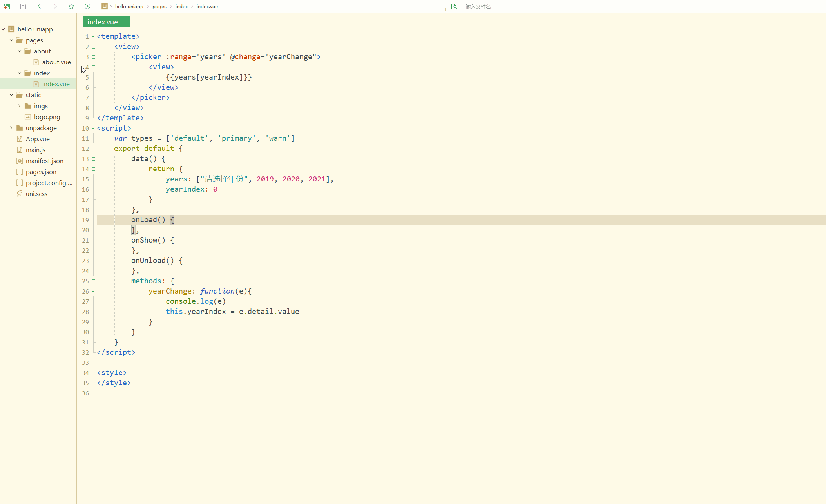Click 'console.log(e)' on line 27
826x504 pixels.
coord(196,301)
